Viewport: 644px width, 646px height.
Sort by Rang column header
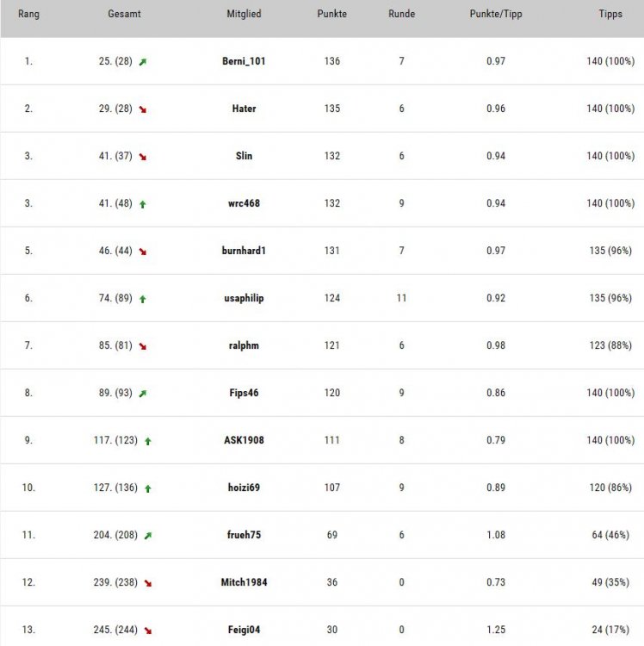point(28,14)
